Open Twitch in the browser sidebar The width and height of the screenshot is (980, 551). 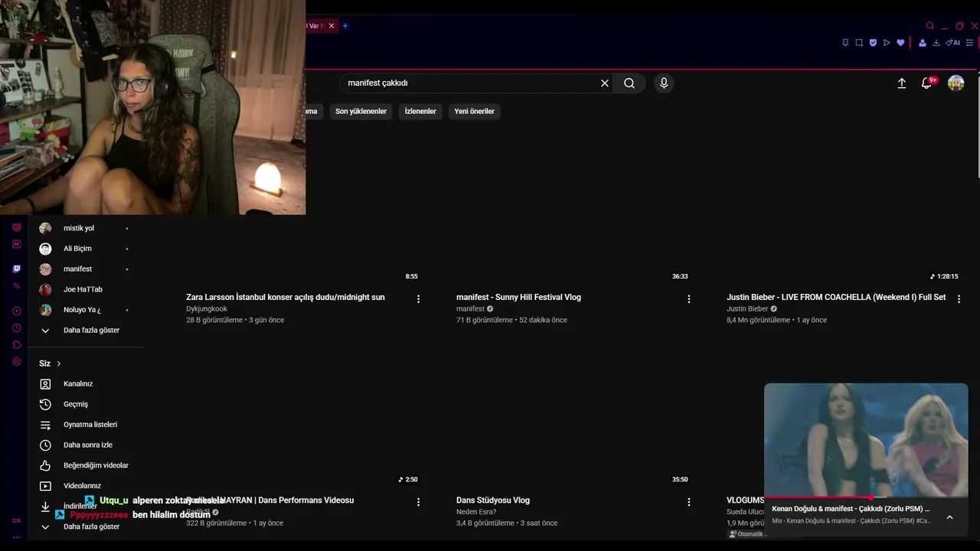pyautogui.click(x=17, y=269)
